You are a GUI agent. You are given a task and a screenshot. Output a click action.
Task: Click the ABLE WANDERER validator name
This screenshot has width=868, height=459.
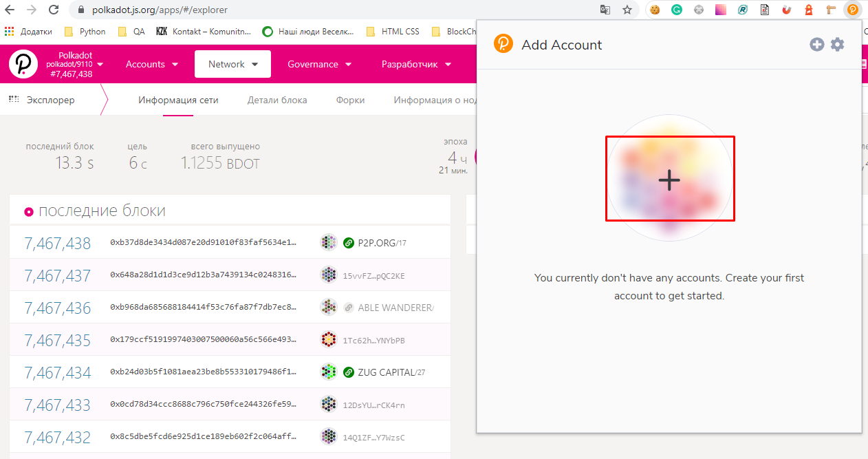[396, 308]
